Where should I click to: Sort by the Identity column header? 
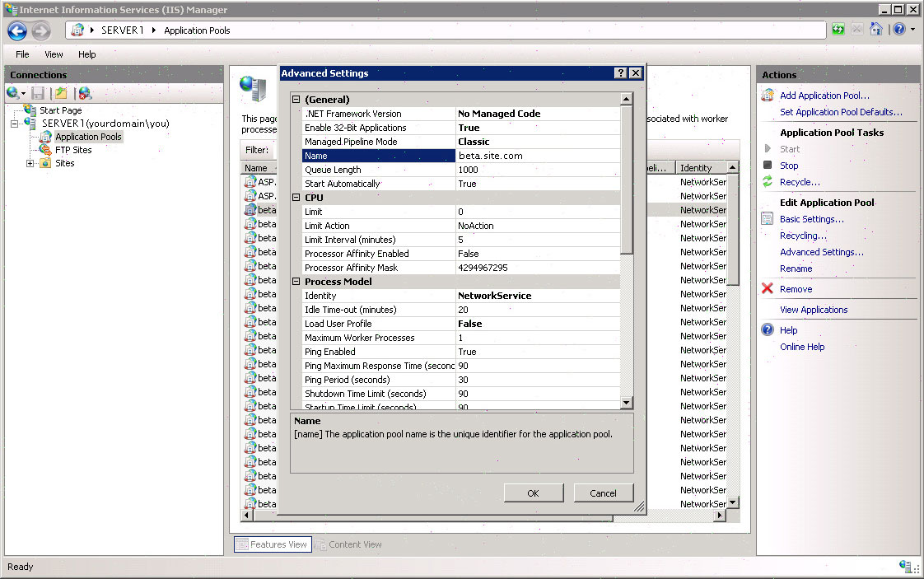tap(700, 168)
